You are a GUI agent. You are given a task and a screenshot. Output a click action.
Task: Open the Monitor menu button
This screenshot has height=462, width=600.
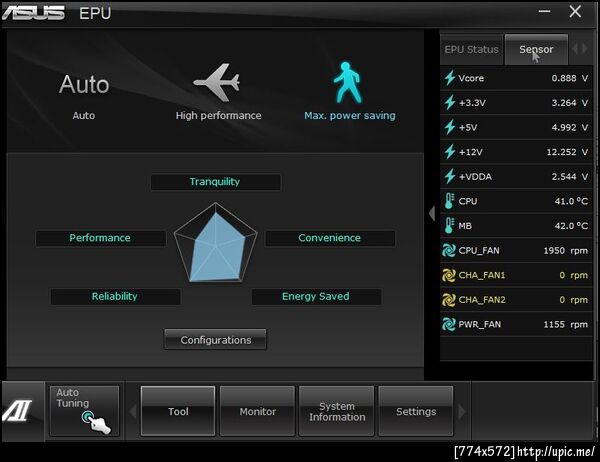[x=258, y=411]
